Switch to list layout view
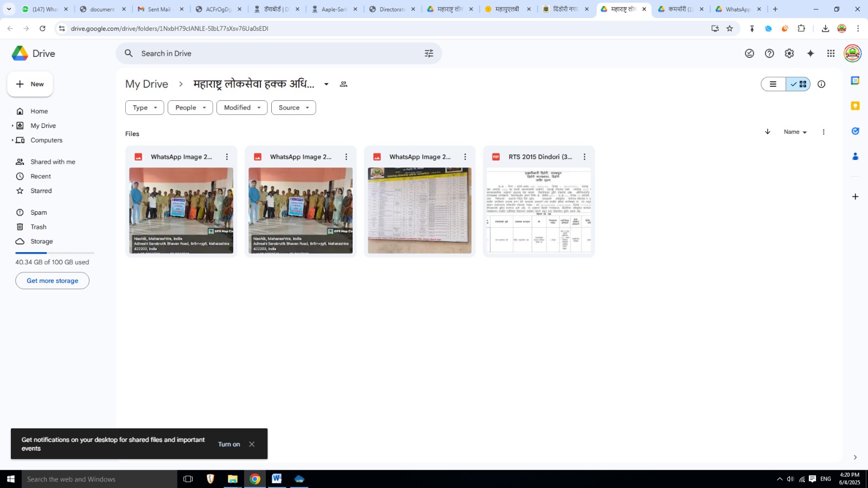Screen dimensions: 868x488 (x=773, y=84)
